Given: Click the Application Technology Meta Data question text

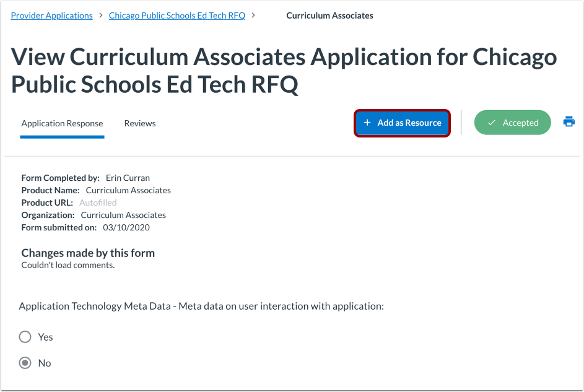Looking at the screenshot, I should [201, 306].
